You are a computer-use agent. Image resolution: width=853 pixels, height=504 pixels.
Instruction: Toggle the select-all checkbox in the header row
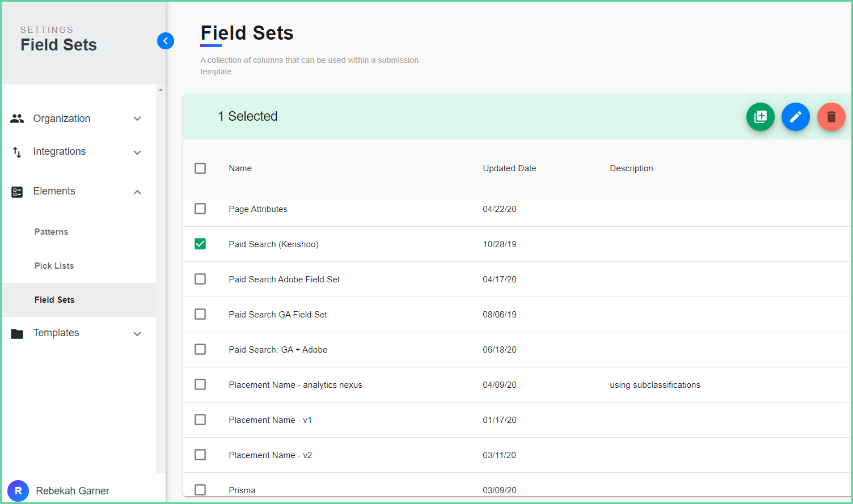(x=200, y=168)
